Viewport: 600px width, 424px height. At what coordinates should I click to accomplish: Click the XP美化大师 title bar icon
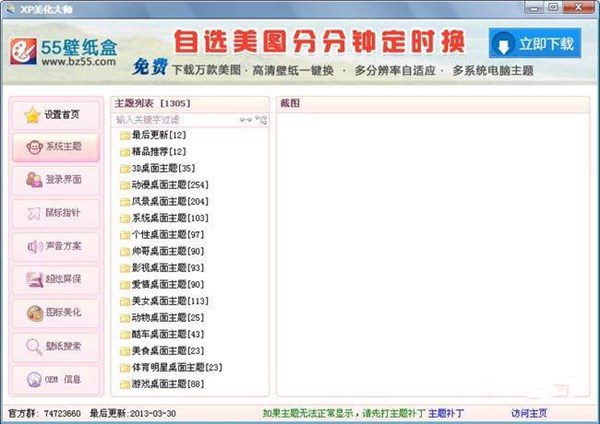point(10,9)
